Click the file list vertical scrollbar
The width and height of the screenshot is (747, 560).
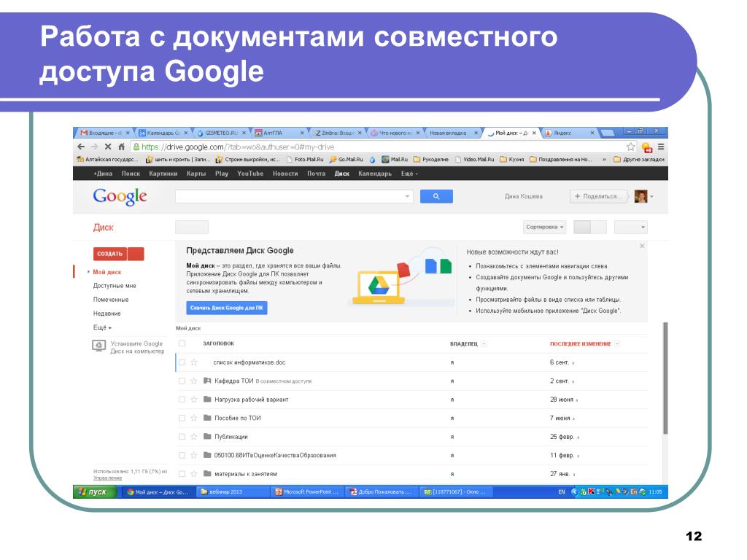(665, 378)
